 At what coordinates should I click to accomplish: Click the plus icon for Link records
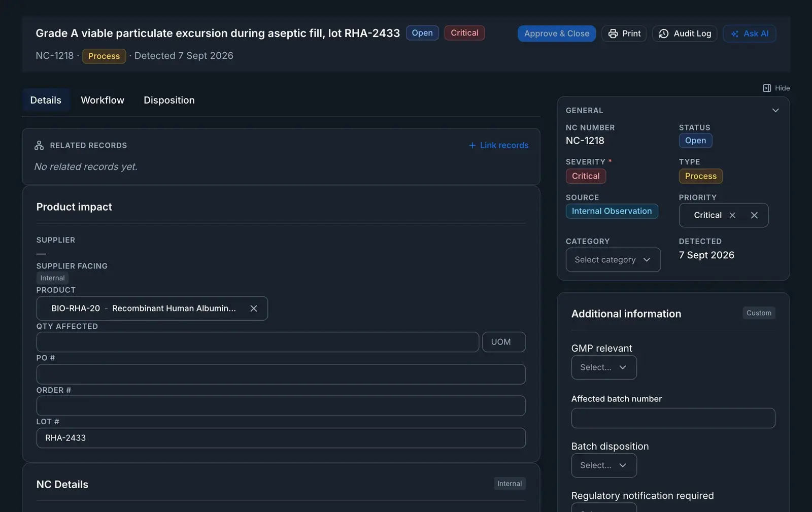pos(472,145)
